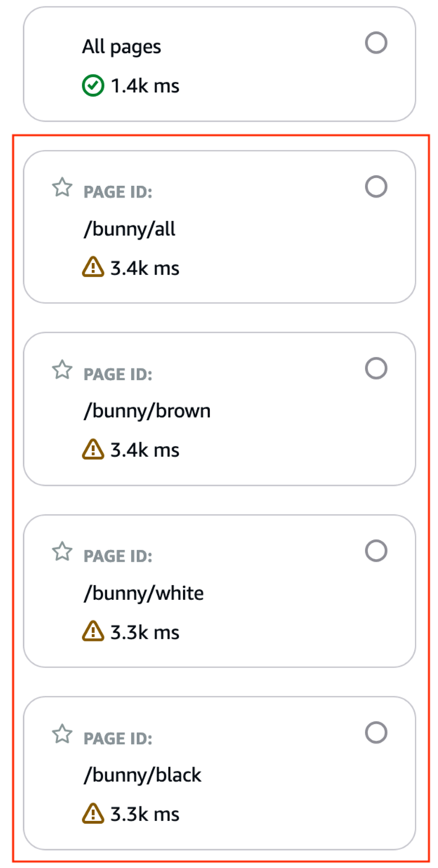The height and width of the screenshot is (868, 438).
Task: Pick the /bunny/white radio button
Action: point(376,550)
